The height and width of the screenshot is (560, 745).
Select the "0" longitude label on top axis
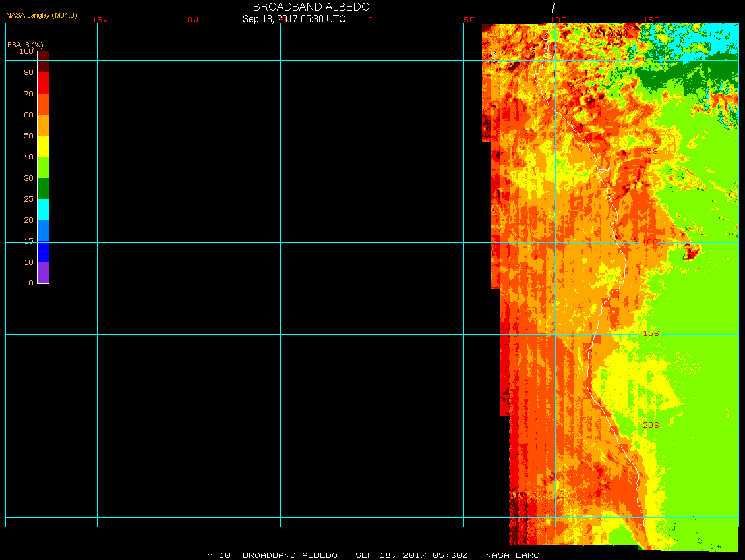pos(371,20)
